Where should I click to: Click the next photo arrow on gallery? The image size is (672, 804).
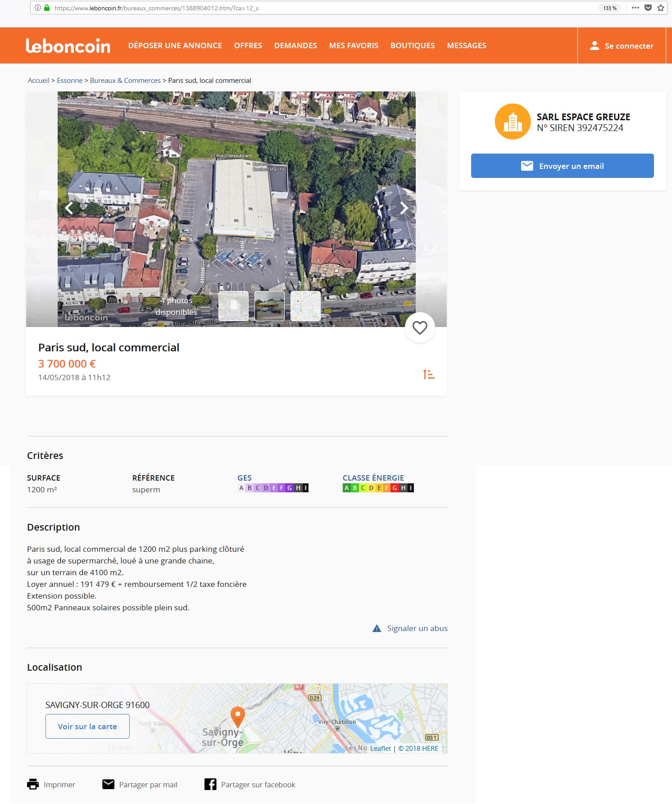[404, 208]
